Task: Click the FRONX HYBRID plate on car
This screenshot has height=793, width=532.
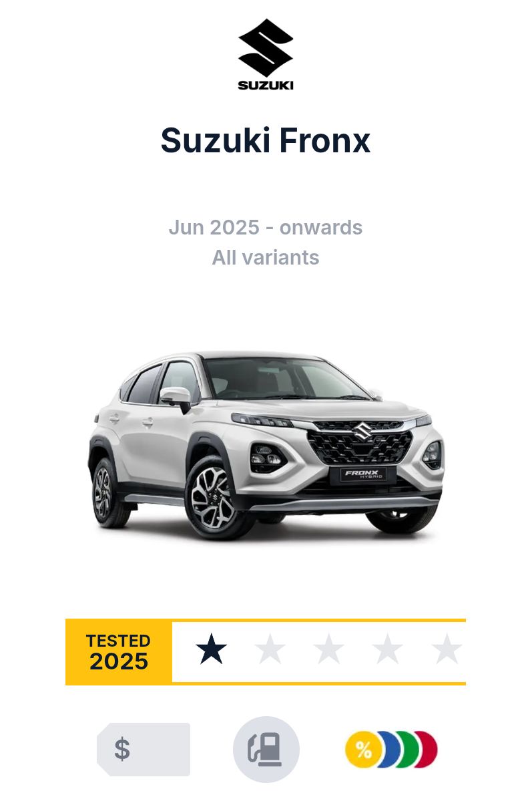Action: point(363,474)
